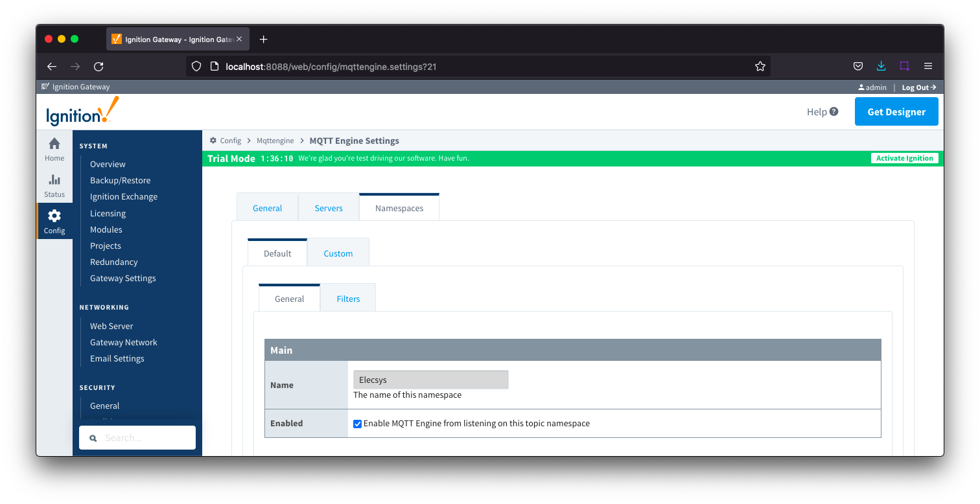Open Gateway Settings link

pyautogui.click(x=123, y=278)
